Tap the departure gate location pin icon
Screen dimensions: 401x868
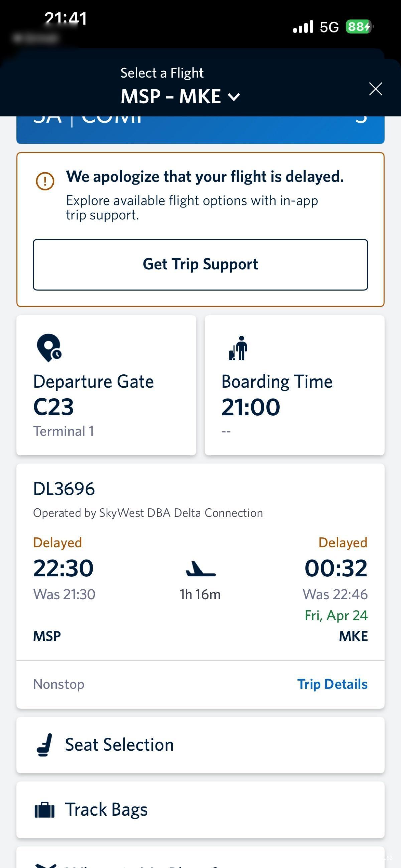coord(49,348)
